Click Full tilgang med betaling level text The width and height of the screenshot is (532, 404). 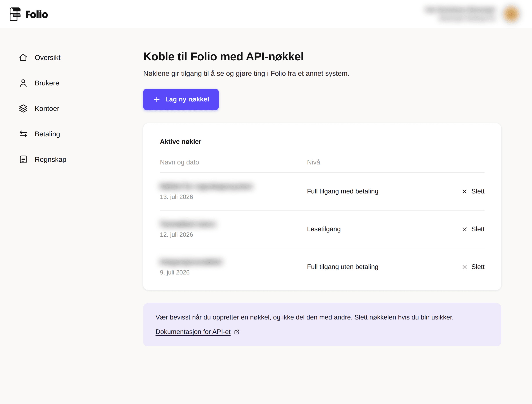pyautogui.click(x=342, y=191)
